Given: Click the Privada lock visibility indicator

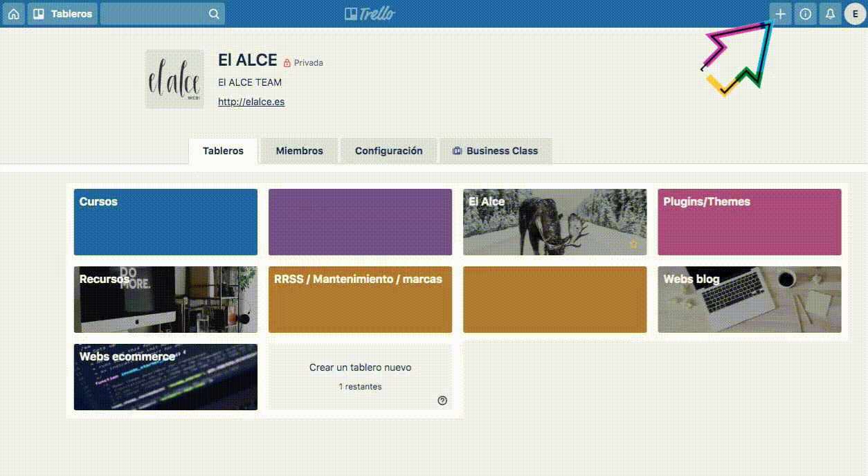Looking at the screenshot, I should coord(303,63).
